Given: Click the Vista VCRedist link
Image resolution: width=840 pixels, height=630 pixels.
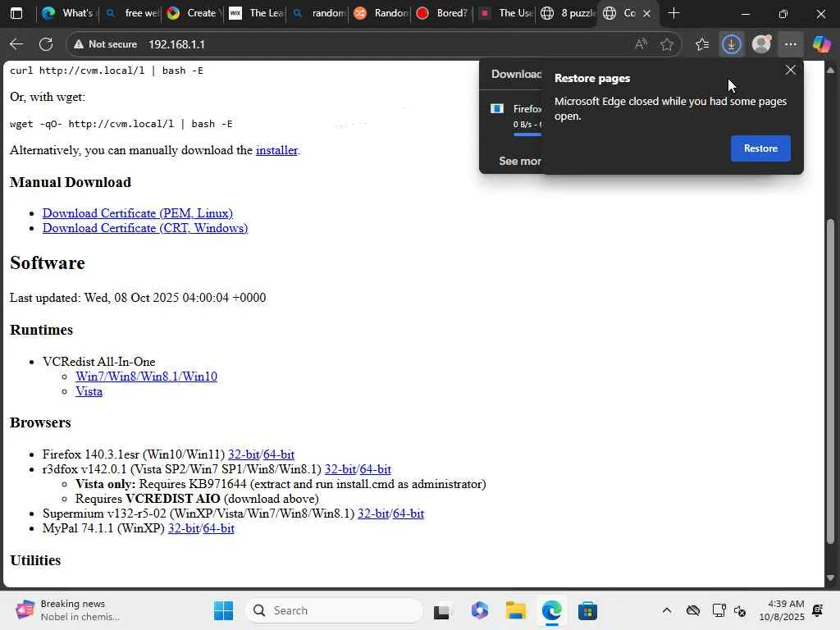Looking at the screenshot, I should tap(89, 391).
